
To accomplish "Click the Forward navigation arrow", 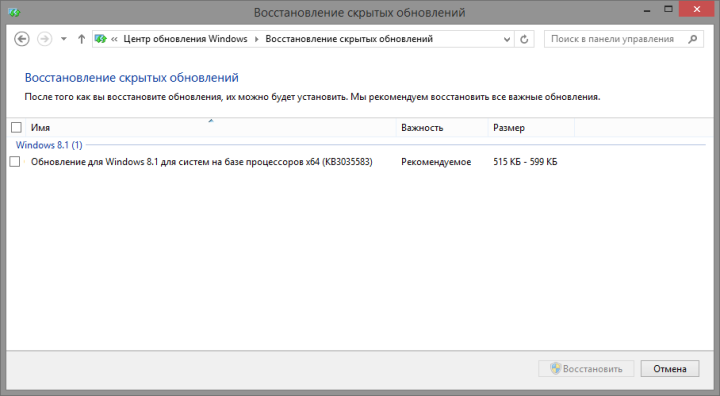I will tap(45, 39).
